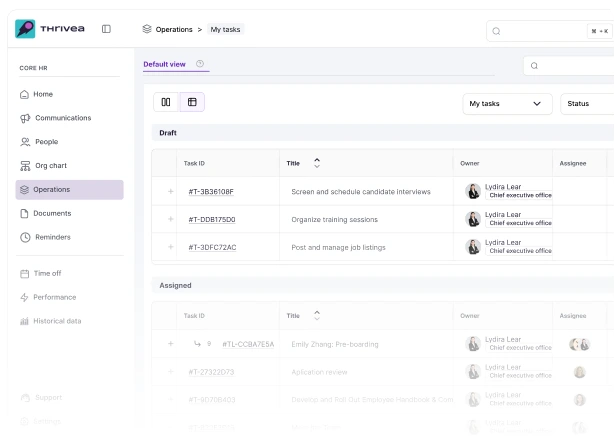This screenshot has height=441, width=615.
Task: Switch to table view layout
Action: (x=192, y=102)
